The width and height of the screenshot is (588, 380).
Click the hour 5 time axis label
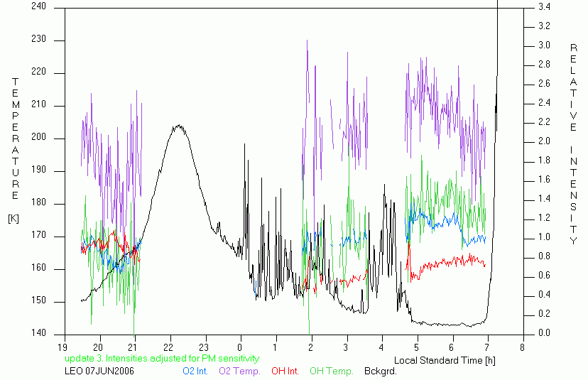(417, 347)
